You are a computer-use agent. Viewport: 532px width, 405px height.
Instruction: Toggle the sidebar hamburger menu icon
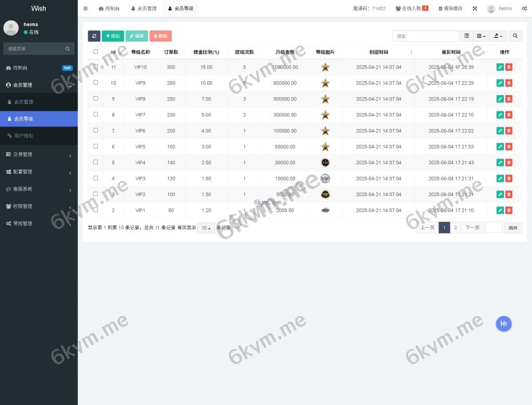(x=86, y=8)
